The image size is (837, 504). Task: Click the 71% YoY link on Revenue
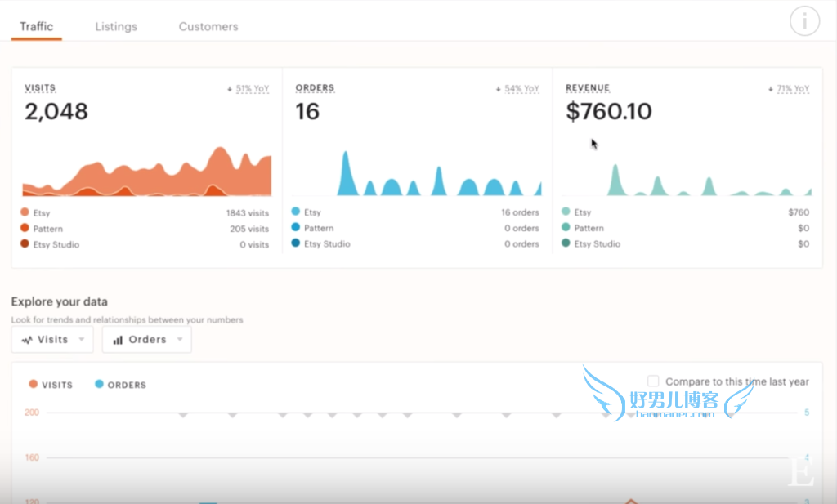click(x=793, y=88)
